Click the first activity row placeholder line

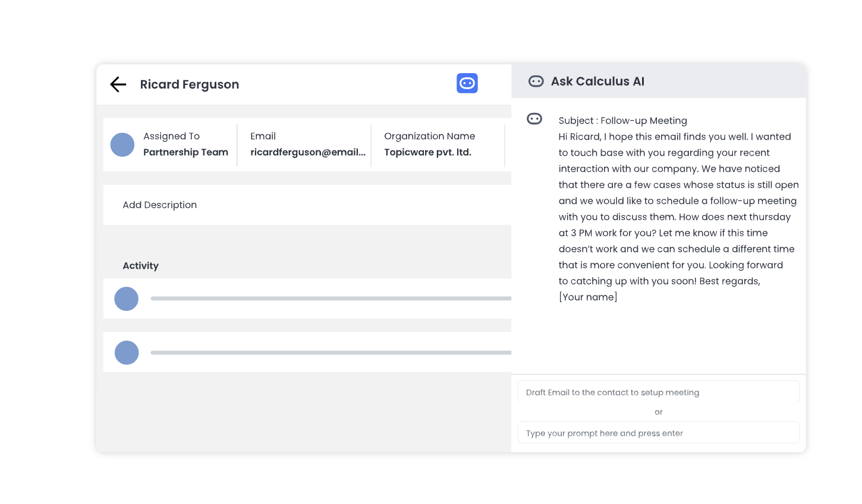click(x=331, y=298)
